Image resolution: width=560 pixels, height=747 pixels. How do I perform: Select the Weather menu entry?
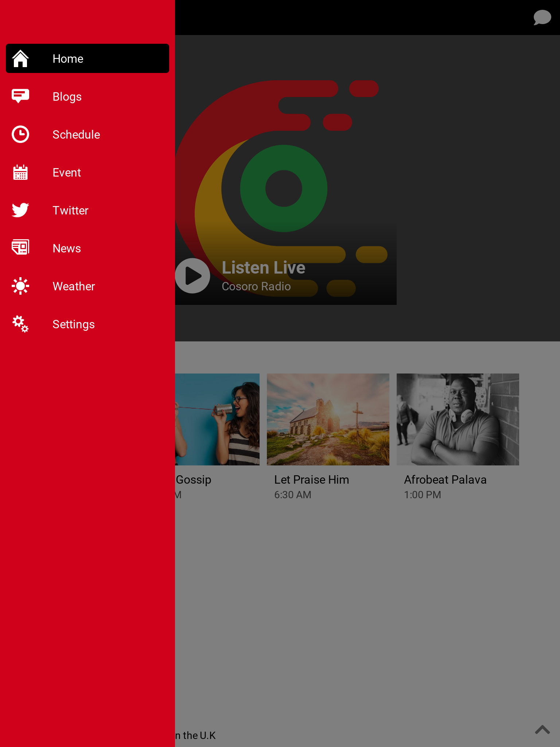click(x=74, y=286)
